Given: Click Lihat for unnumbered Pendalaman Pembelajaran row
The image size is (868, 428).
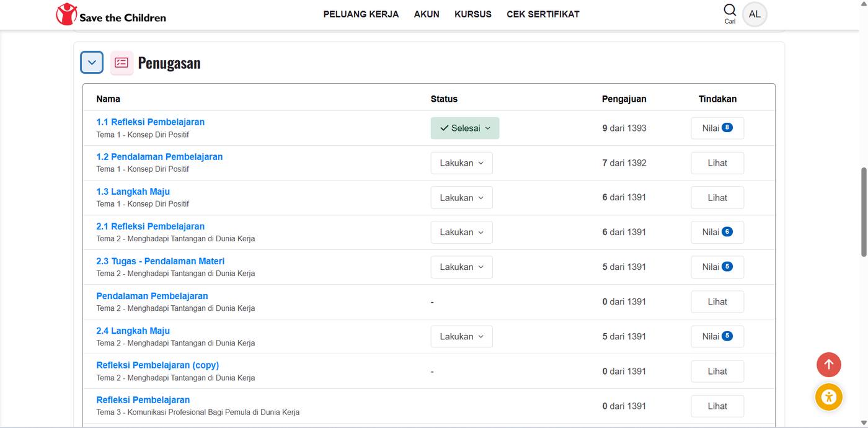Looking at the screenshot, I should (717, 301).
